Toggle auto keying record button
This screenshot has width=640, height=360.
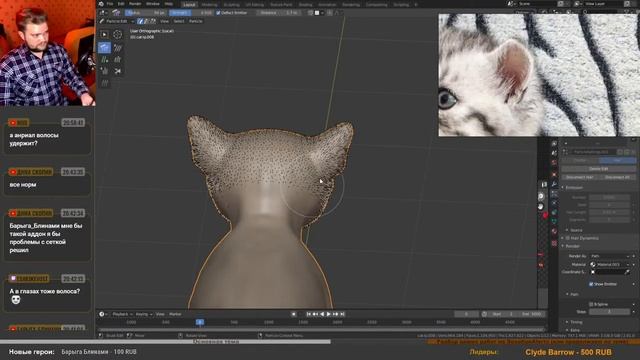pos(293,314)
